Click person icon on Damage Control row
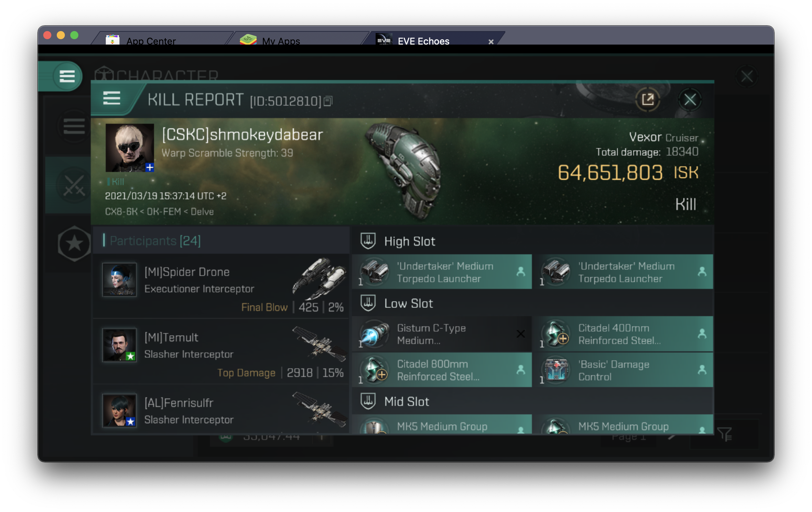 pyautogui.click(x=702, y=370)
